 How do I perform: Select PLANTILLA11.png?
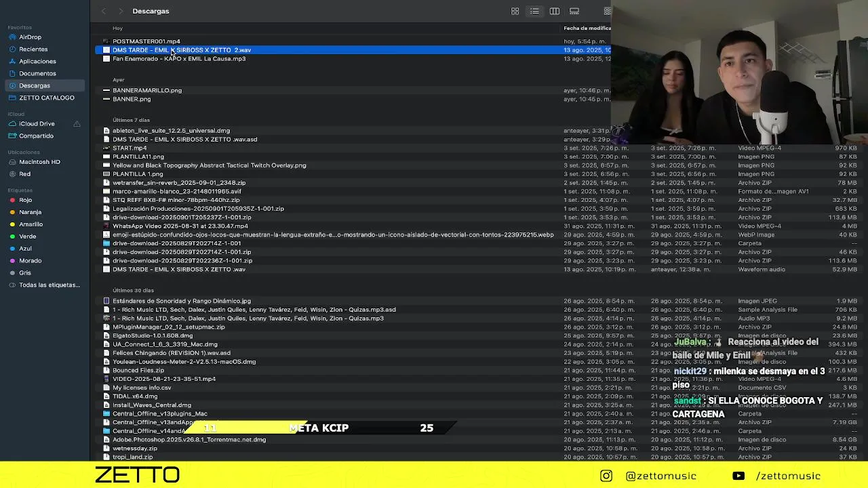[x=138, y=157]
